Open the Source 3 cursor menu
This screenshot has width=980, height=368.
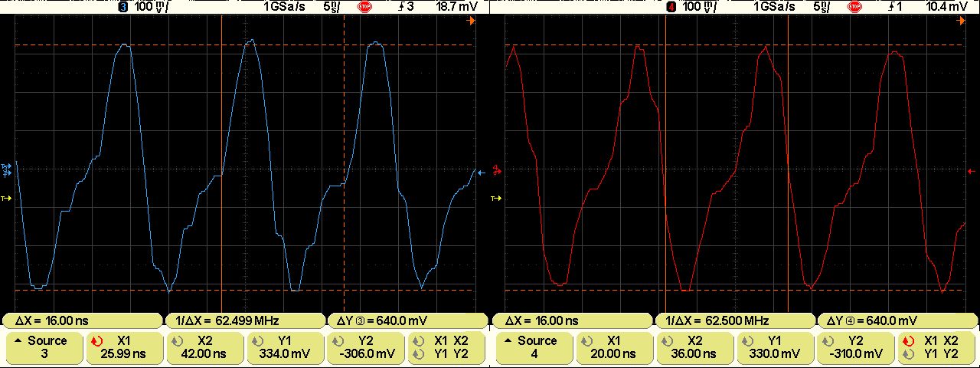click(43, 347)
